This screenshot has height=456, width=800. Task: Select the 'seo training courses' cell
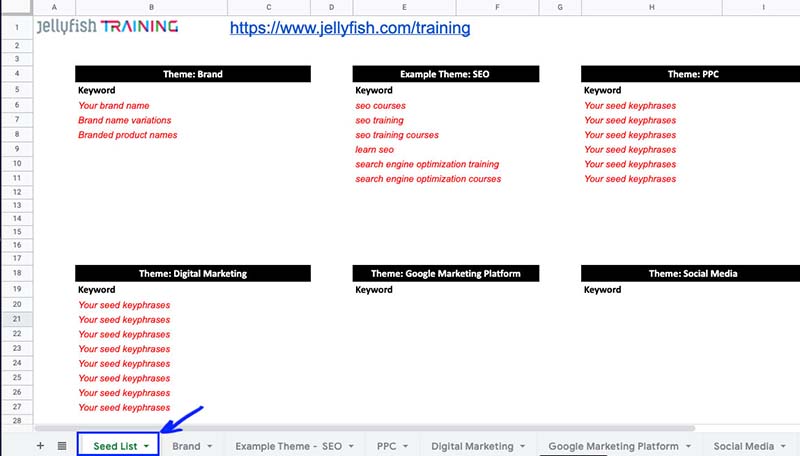click(x=397, y=135)
